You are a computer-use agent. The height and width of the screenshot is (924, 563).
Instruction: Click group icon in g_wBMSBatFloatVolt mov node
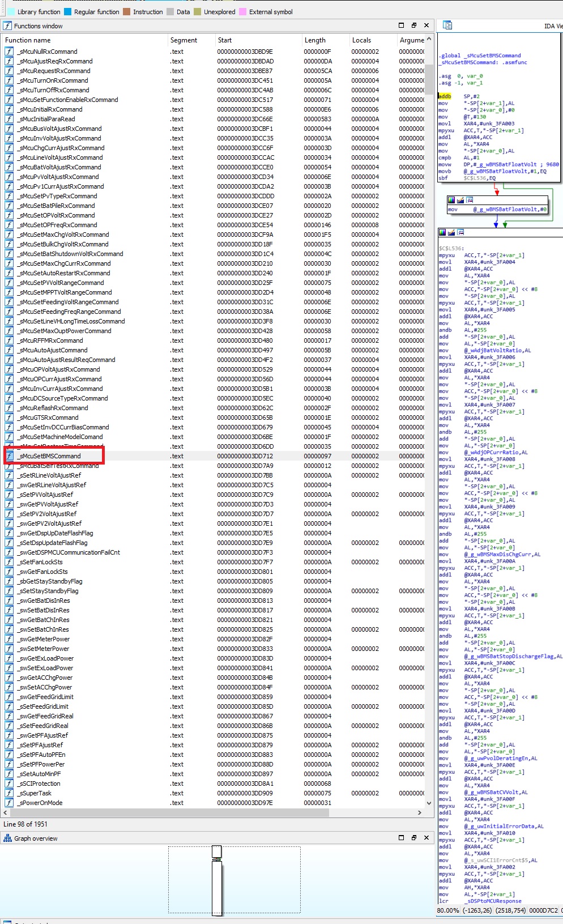click(x=470, y=200)
